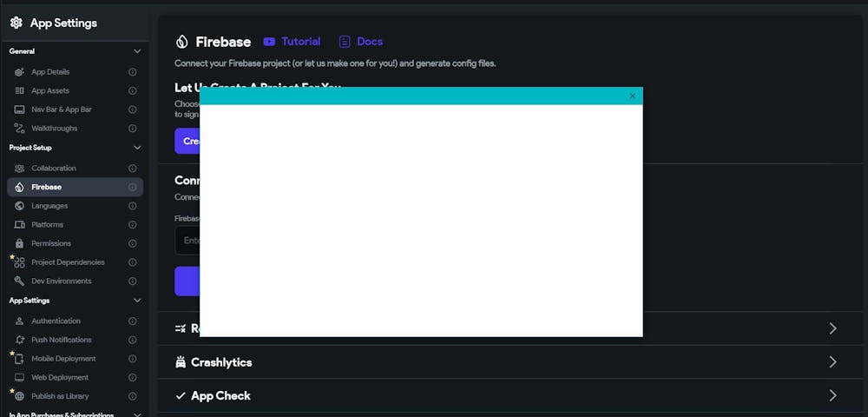Click info icon next to Web Deployment
The width and height of the screenshot is (868, 417).
[132, 378]
